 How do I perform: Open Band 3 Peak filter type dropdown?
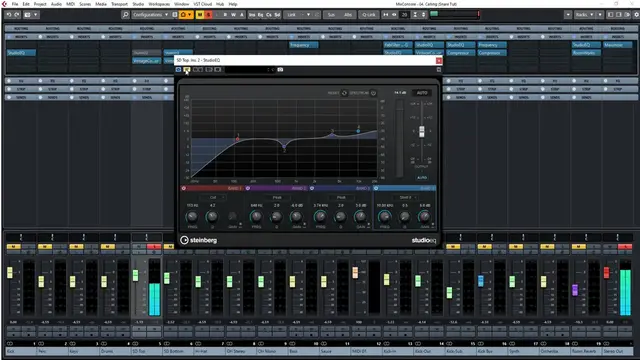[x=341, y=198]
